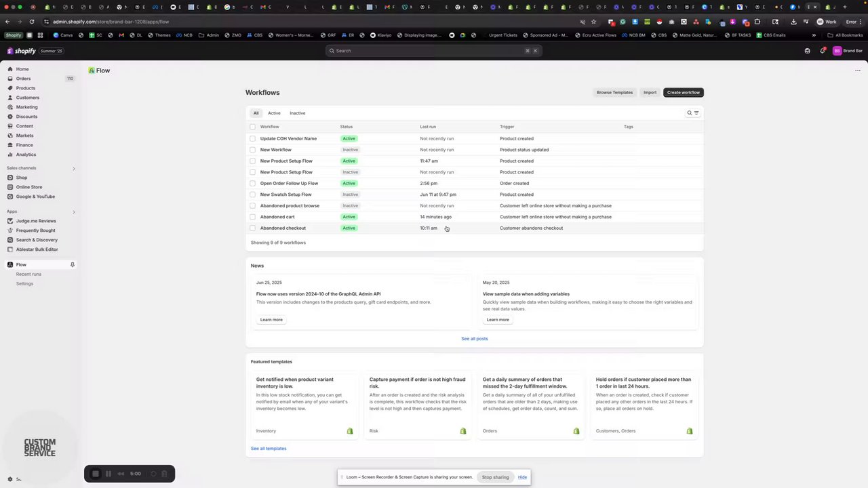Switch to All workflows tab
868x488 pixels.
pos(256,113)
